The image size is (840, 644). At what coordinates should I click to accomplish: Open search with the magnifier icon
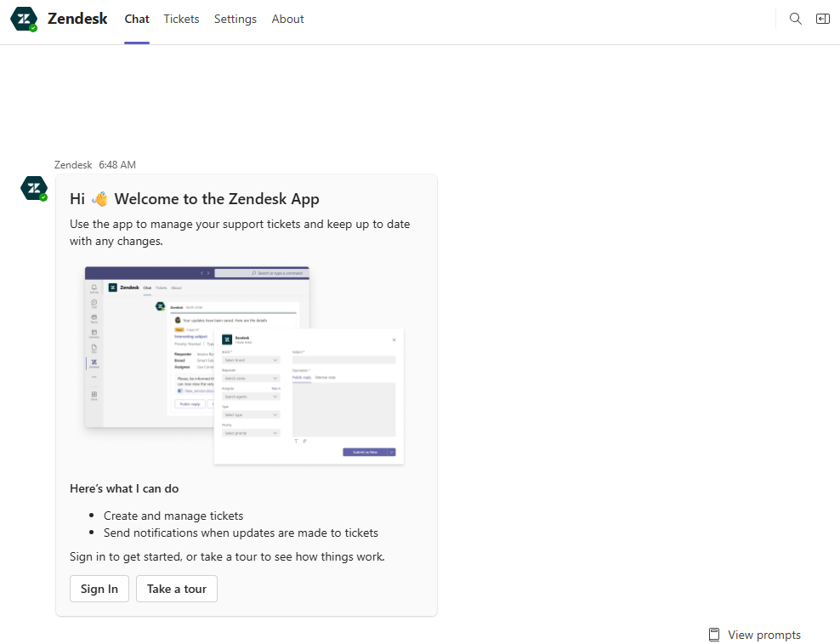click(795, 18)
